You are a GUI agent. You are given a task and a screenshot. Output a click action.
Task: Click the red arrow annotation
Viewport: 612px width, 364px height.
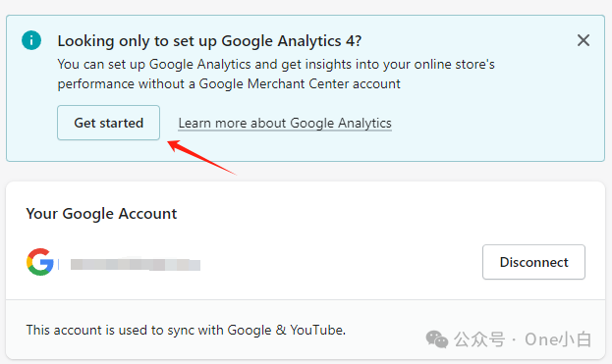click(x=201, y=157)
